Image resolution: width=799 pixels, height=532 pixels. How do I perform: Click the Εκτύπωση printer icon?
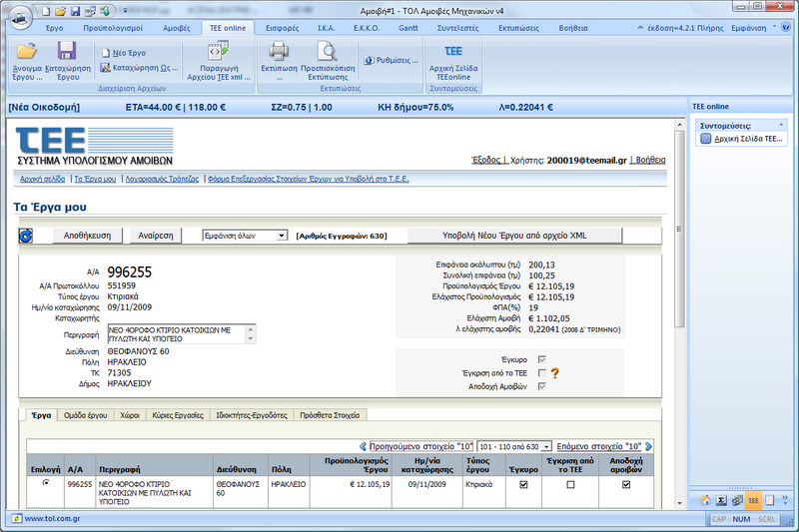pyautogui.click(x=279, y=51)
